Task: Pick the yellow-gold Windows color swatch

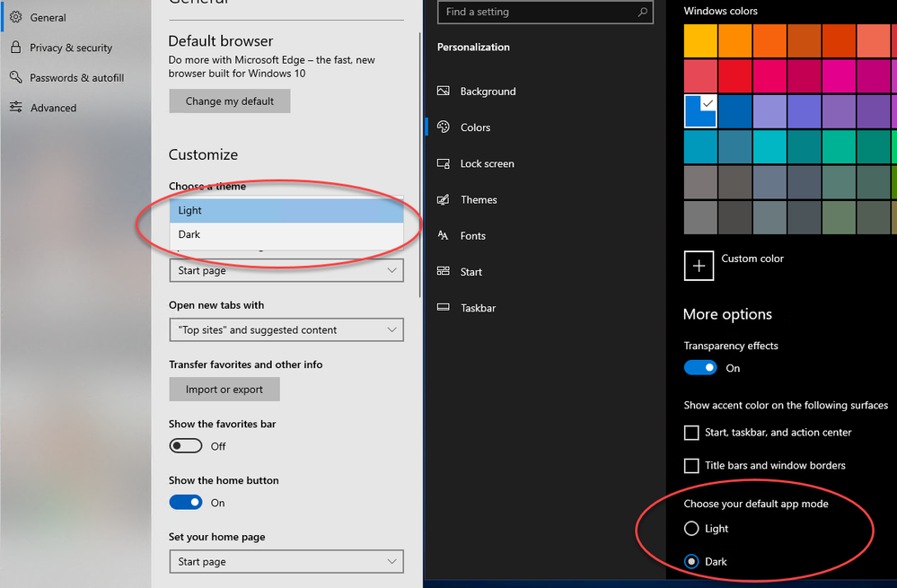Action: pyautogui.click(x=700, y=40)
